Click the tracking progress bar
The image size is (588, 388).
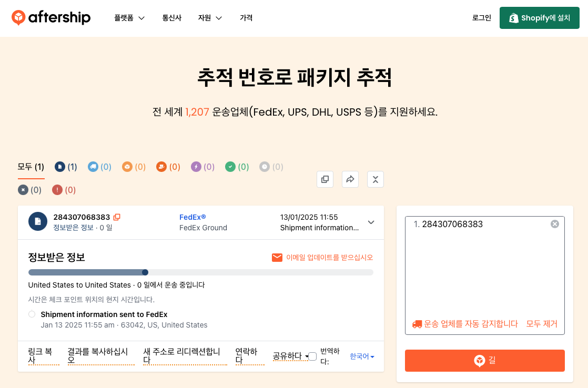(x=200, y=272)
